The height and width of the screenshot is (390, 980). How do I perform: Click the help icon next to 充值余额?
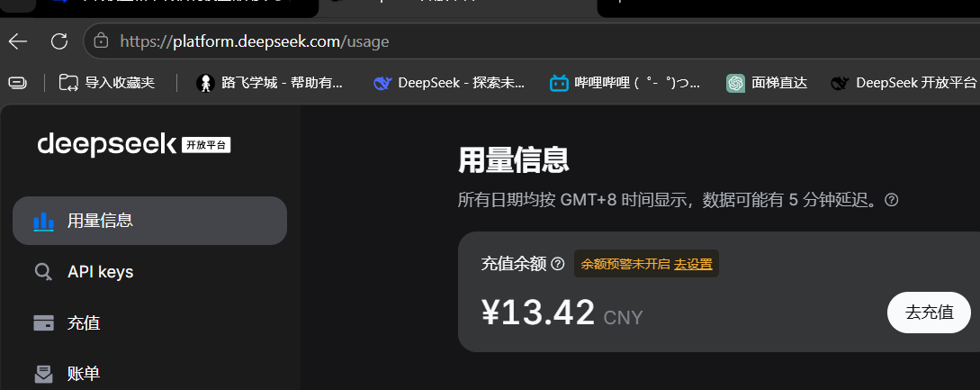558,264
